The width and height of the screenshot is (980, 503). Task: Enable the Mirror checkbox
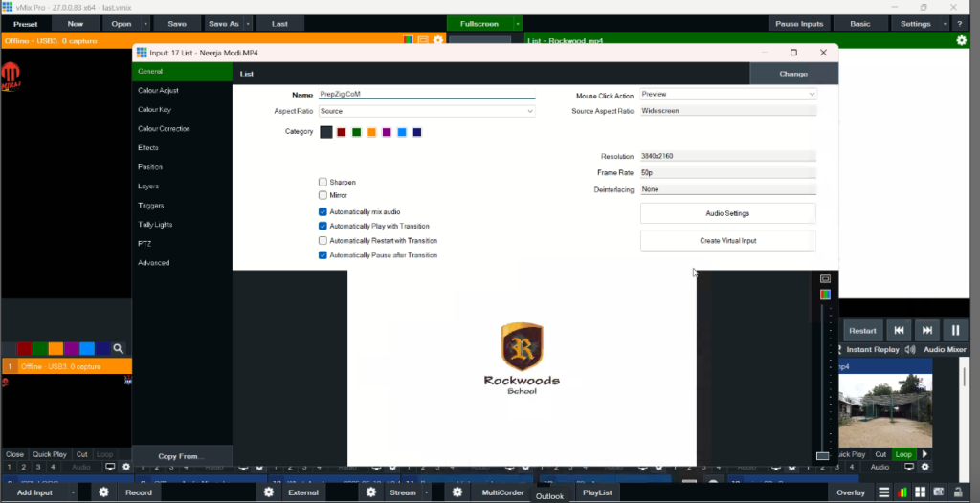(x=323, y=195)
